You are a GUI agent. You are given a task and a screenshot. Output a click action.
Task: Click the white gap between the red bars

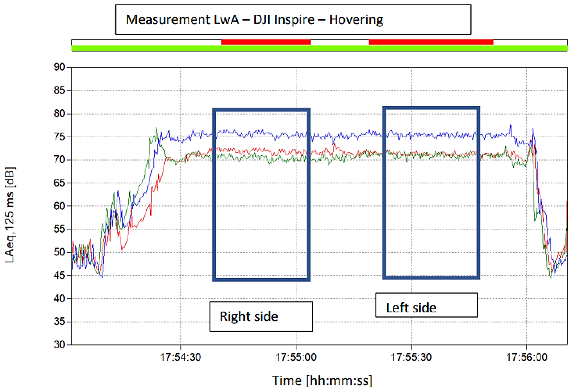click(340, 42)
